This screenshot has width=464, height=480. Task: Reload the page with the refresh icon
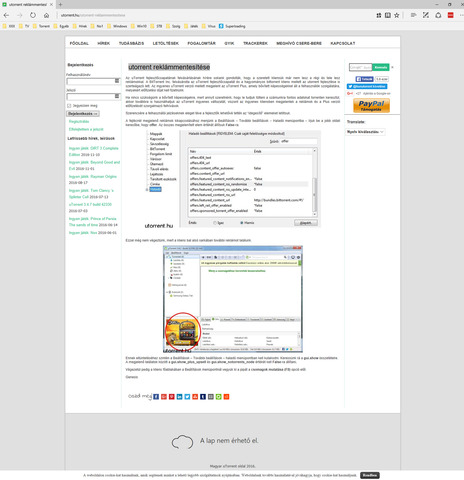tap(33, 15)
